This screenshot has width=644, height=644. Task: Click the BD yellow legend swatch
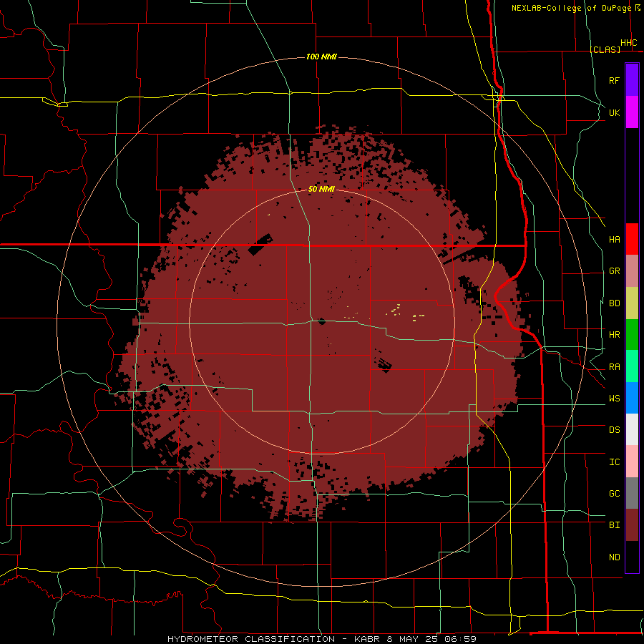pyautogui.click(x=632, y=303)
